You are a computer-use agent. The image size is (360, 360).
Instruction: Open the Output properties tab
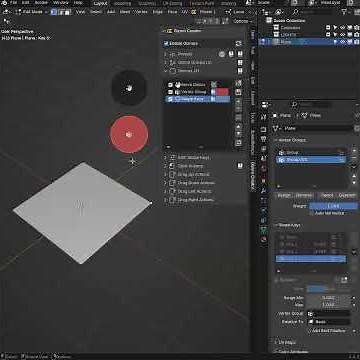264,139
